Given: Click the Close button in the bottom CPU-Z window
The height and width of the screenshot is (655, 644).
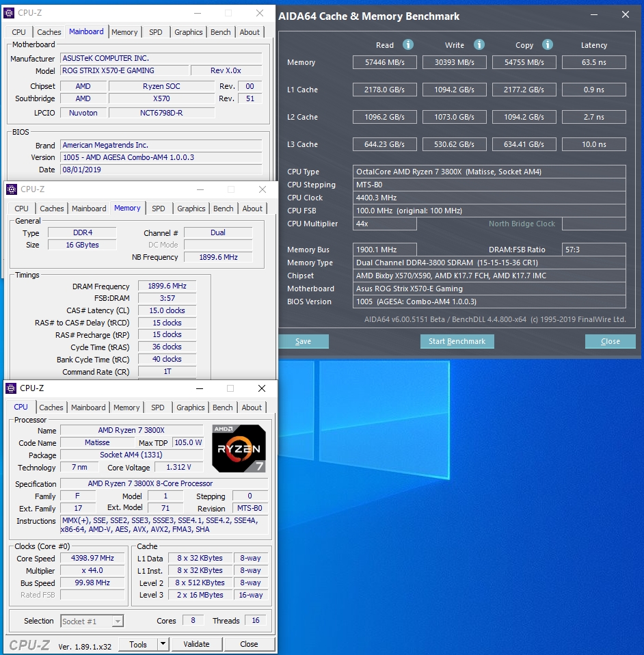Looking at the screenshot, I should point(250,644).
